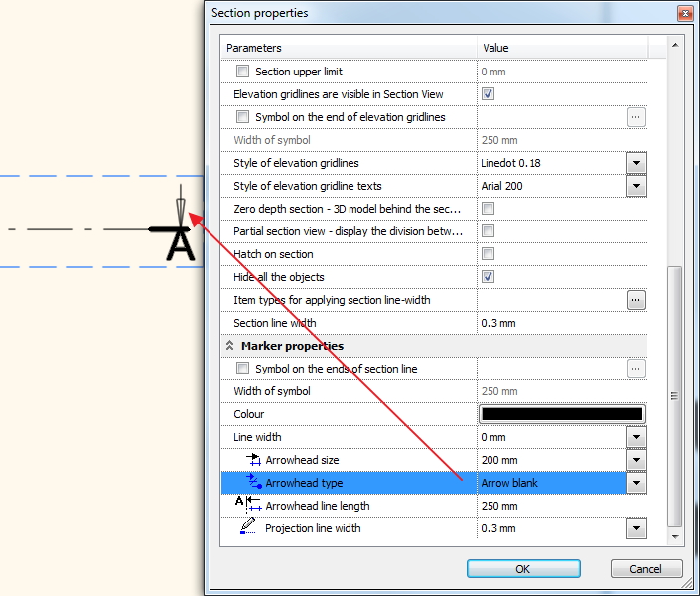Screen dimensions: 700x596
Task: Click the Arrowhead line length icon
Action: tap(248, 504)
